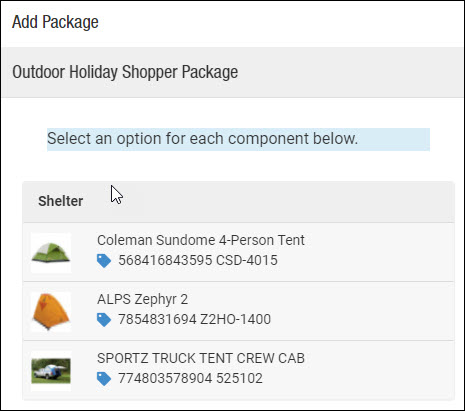
Task: Click the SKU text 774803578904 525102
Action: pos(190,378)
